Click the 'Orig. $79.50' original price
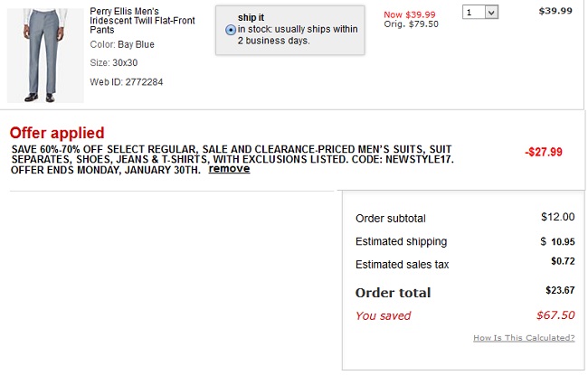The width and height of the screenshot is (588, 375). (x=411, y=24)
